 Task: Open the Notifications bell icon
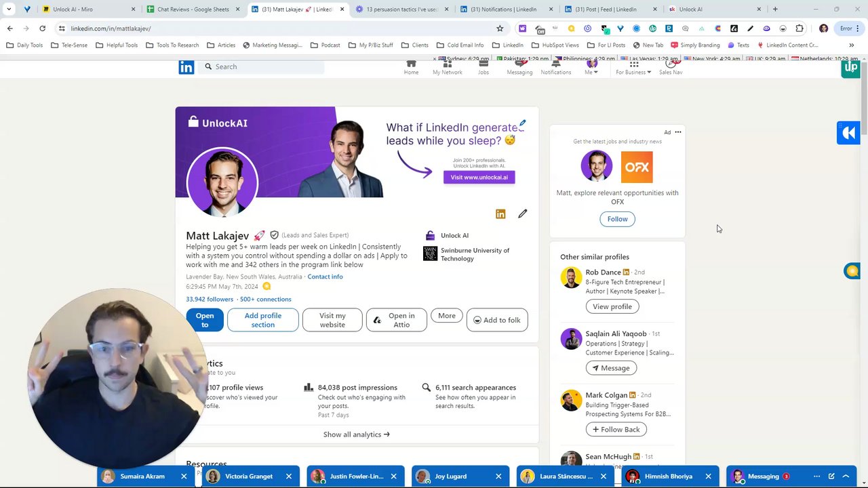tap(555, 66)
